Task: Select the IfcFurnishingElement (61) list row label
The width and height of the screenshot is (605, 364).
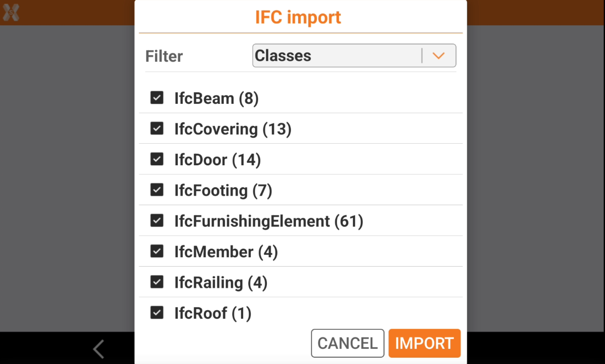Action: pyautogui.click(x=269, y=221)
